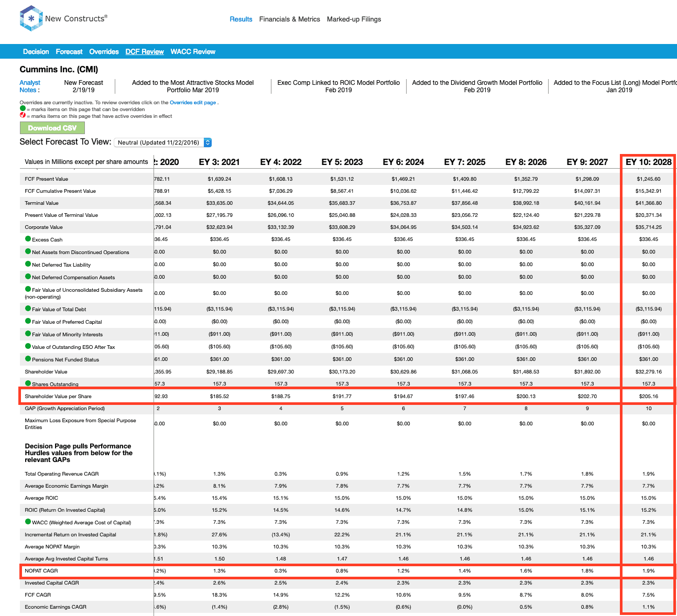Open the Overrides edit page link

[193, 103]
